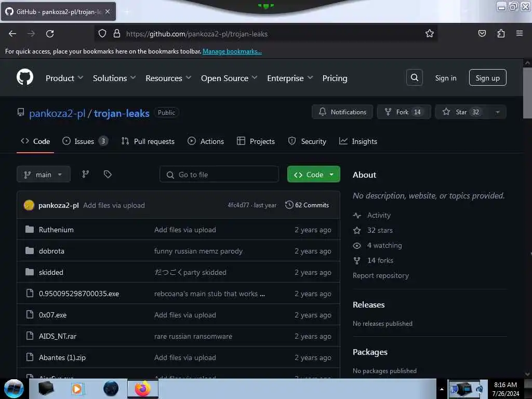Click the Ruthenium folder icon
Viewport: 532px width, 399px height.
[30, 229]
